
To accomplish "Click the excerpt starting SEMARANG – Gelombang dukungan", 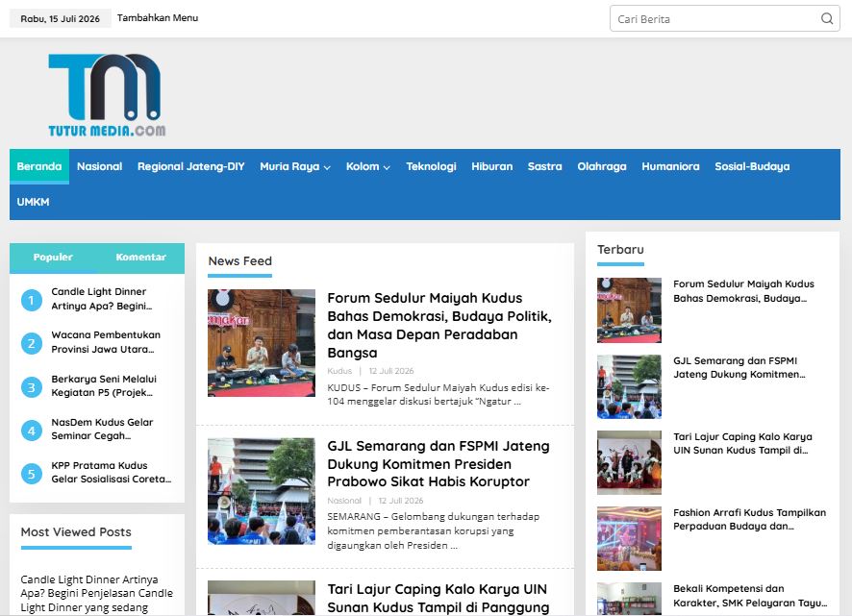I will pos(434,530).
